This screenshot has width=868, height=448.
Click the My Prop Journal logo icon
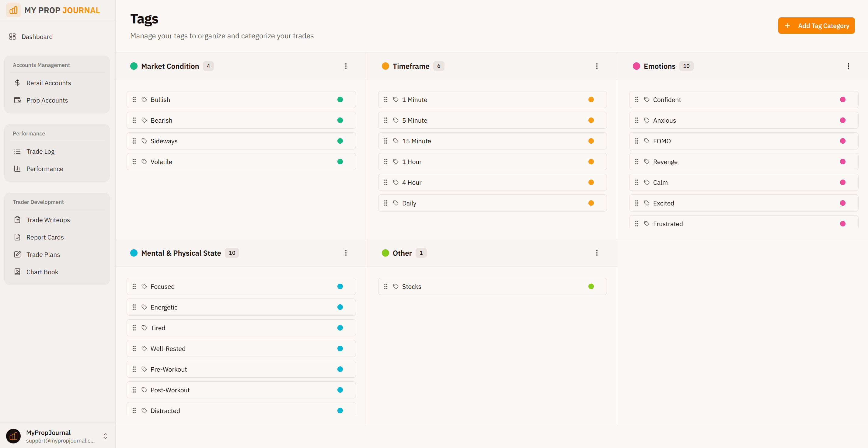pos(13,10)
